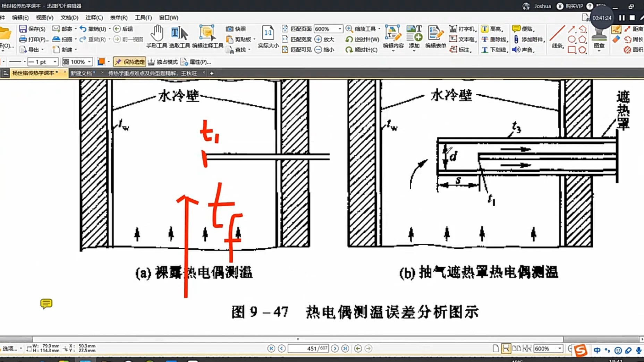Select the Pencil freehand tool
The image size is (644, 362).
616,29
